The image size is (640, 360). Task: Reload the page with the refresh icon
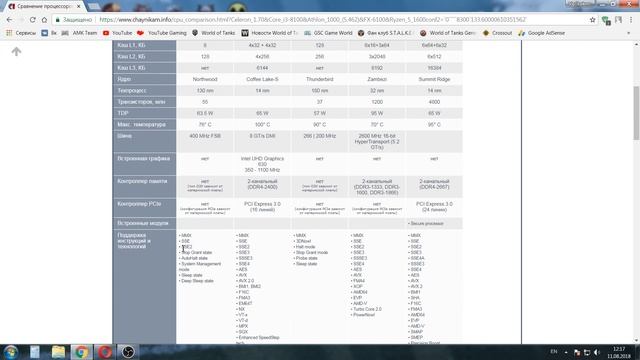[32, 20]
